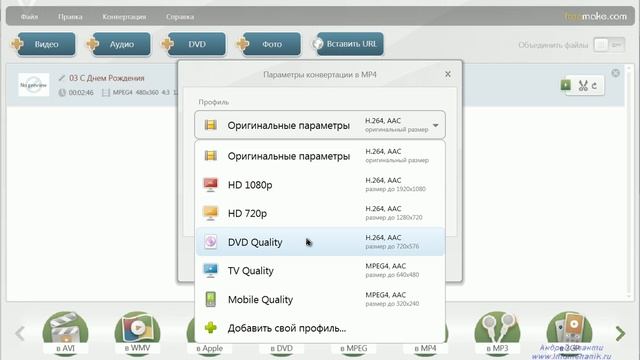Show more formats with right arrow
Screen dimensions: 640x360
[620, 333]
